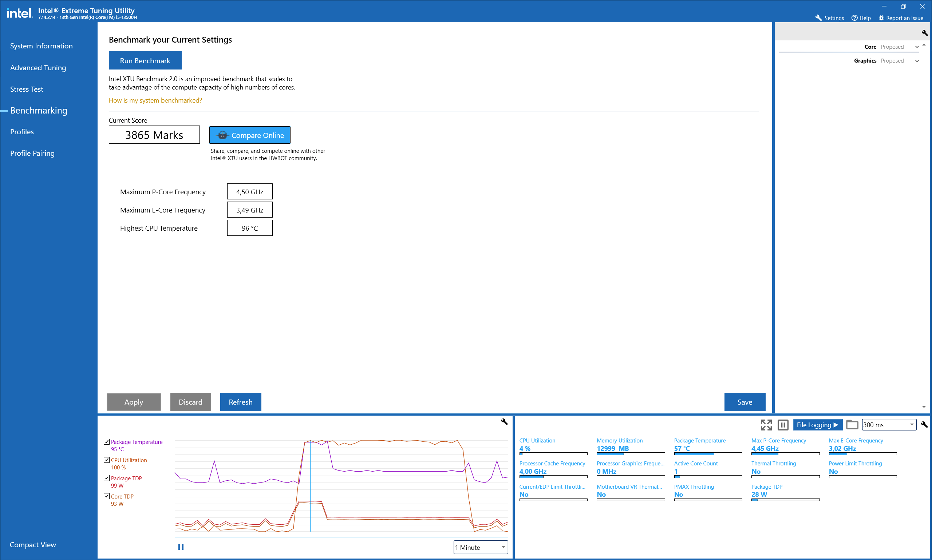The width and height of the screenshot is (932, 560).
Task: Toggle CPU Utilization graph checkbox
Action: [x=107, y=460]
